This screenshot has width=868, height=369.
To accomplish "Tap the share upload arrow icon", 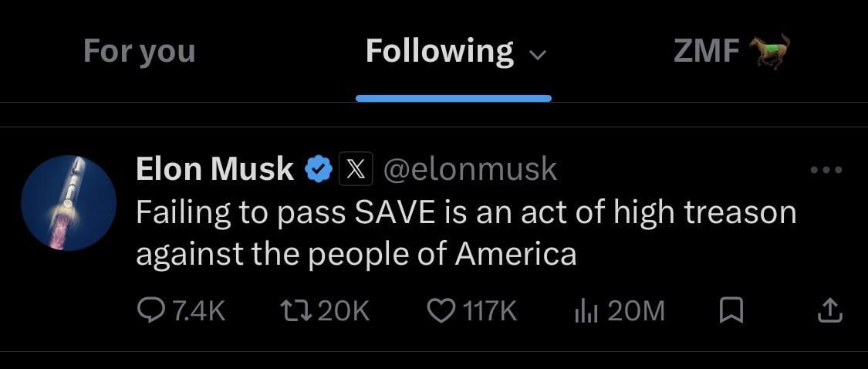I will point(829,310).
